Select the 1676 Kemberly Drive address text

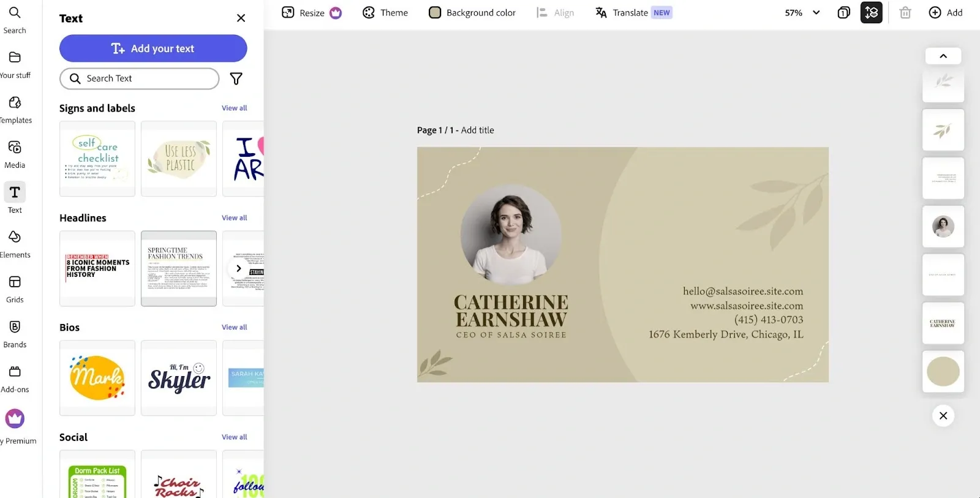pos(726,334)
